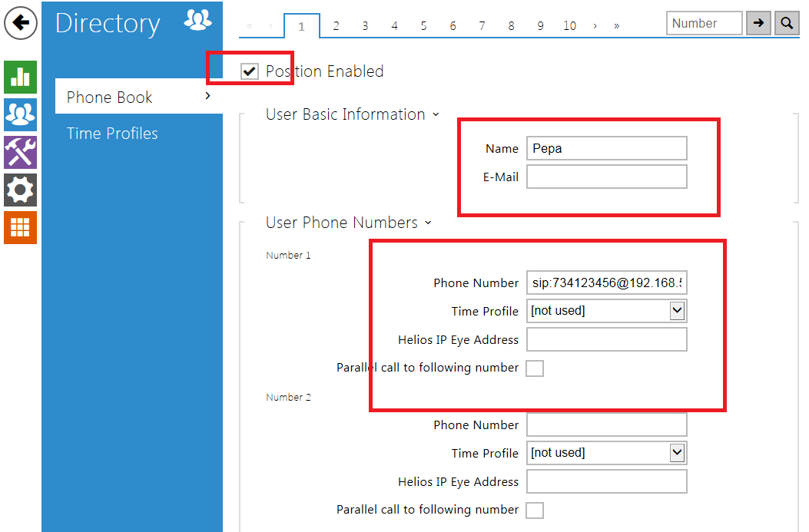
Task: Open Number 1 Time Profile dropdown
Action: click(x=606, y=311)
